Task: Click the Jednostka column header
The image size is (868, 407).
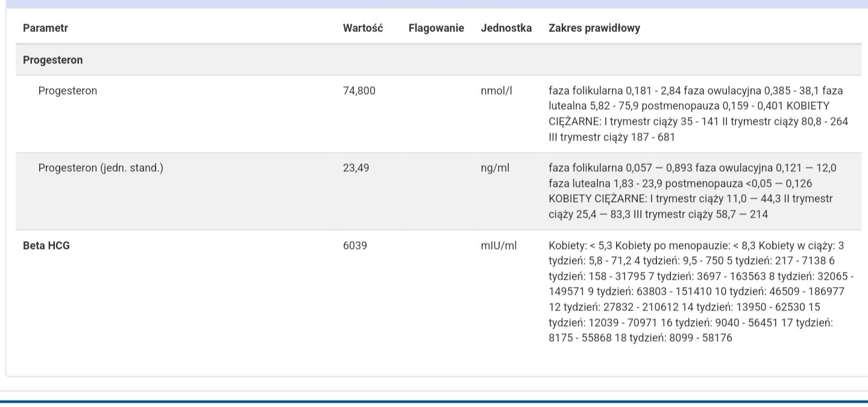Action: pos(506,28)
